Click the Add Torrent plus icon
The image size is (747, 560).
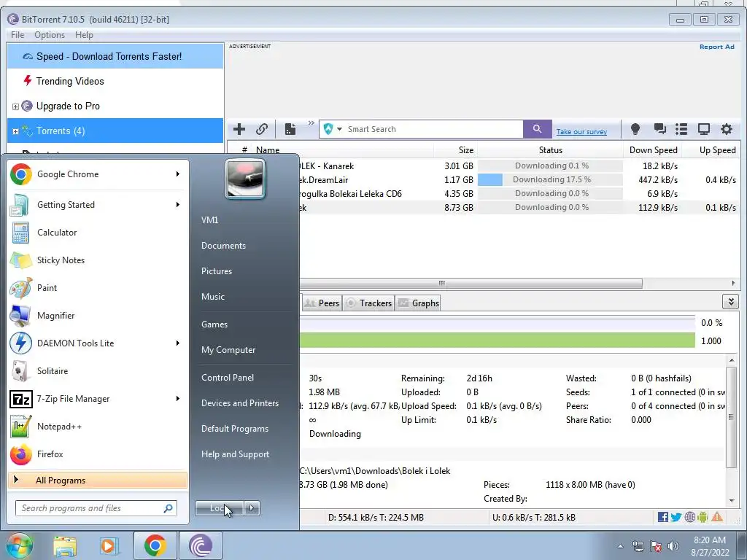click(239, 129)
